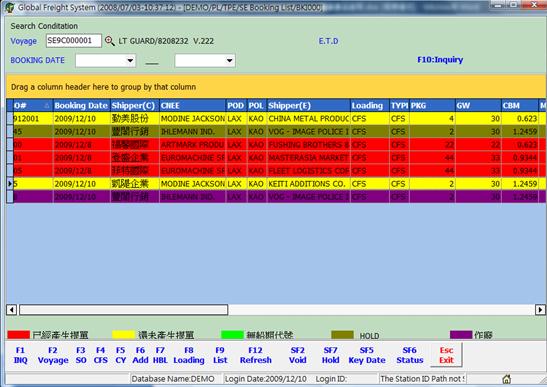Click right arrow of horizontal scrollbar
This screenshot has width=547, height=387.
coord(540,310)
